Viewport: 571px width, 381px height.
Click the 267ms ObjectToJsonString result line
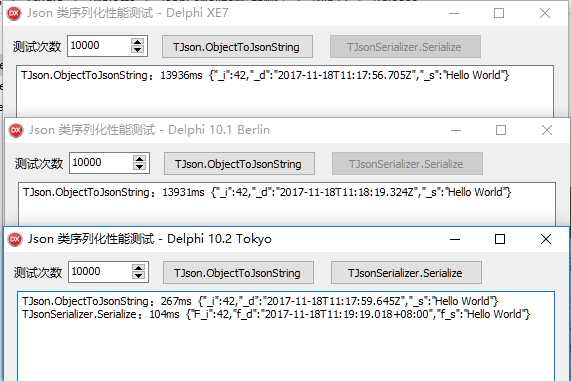point(260,301)
